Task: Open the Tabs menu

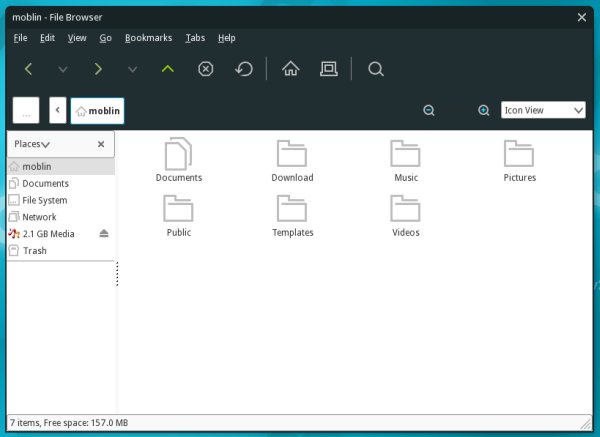Action: [x=195, y=38]
